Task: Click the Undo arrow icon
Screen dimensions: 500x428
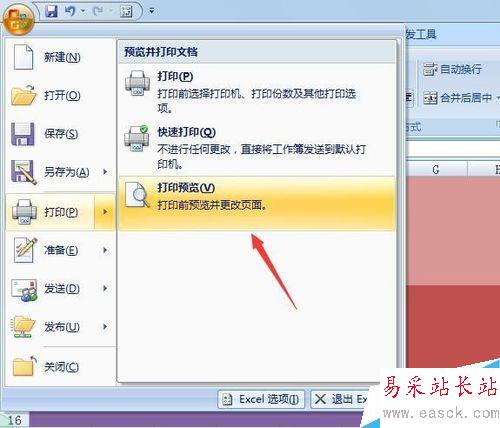Action: [70, 11]
